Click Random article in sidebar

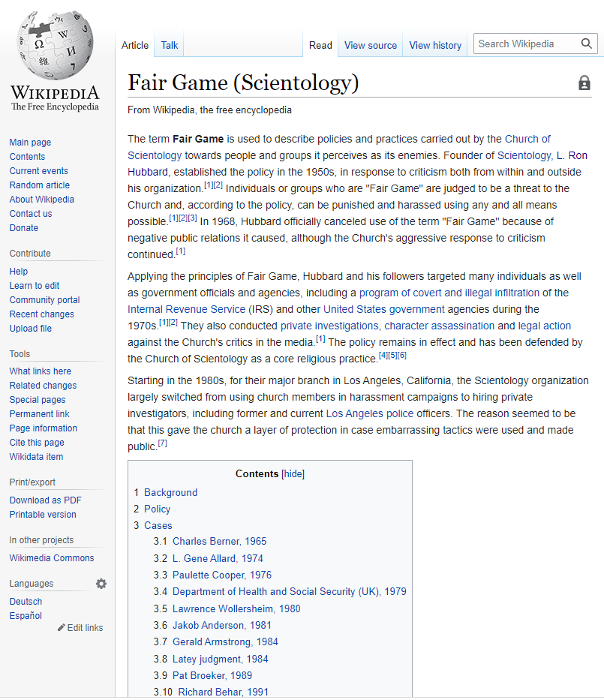(x=39, y=185)
